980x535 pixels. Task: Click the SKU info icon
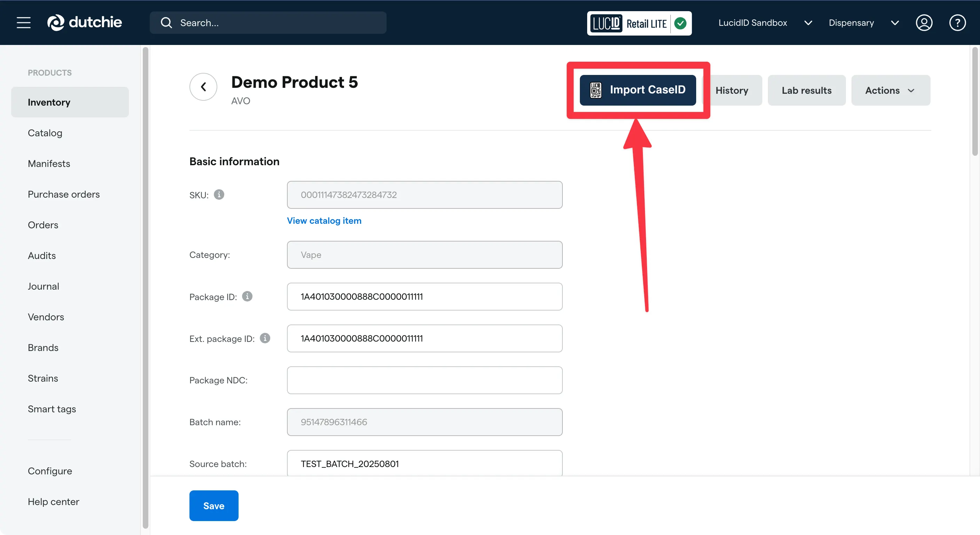pos(219,194)
